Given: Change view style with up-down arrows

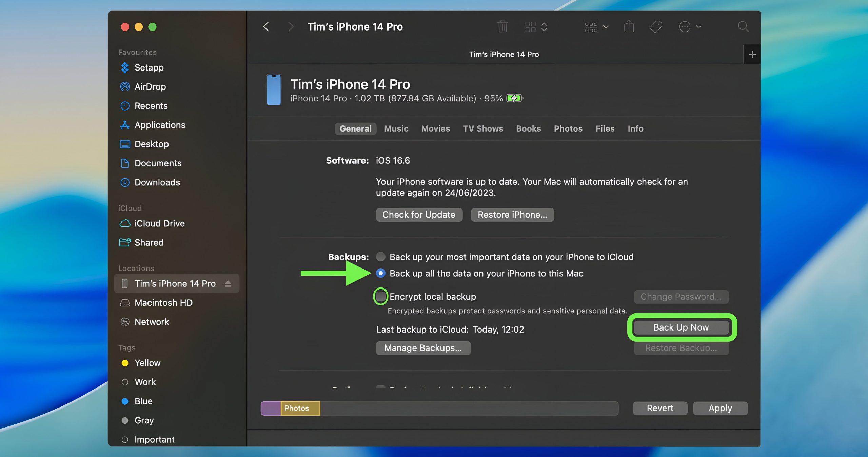Looking at the screenshot, I should click(x=544, y=27).
